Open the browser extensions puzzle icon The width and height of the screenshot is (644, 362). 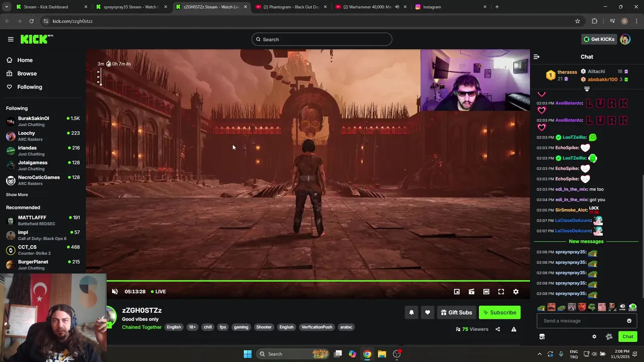click(x=595, y=21)
